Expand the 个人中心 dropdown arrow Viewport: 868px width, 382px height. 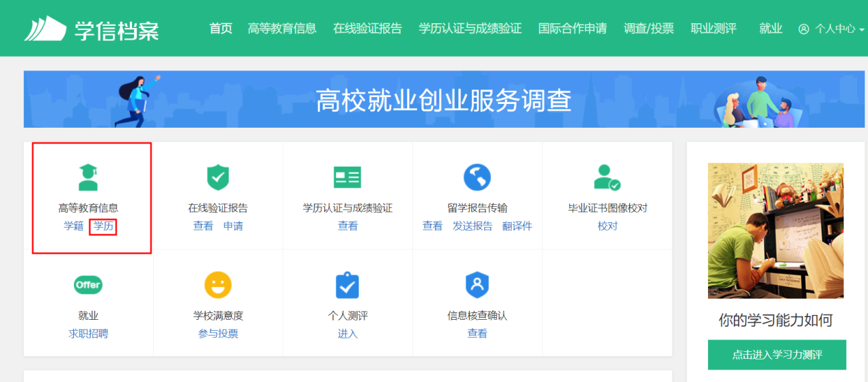click(x=862, y=30)
